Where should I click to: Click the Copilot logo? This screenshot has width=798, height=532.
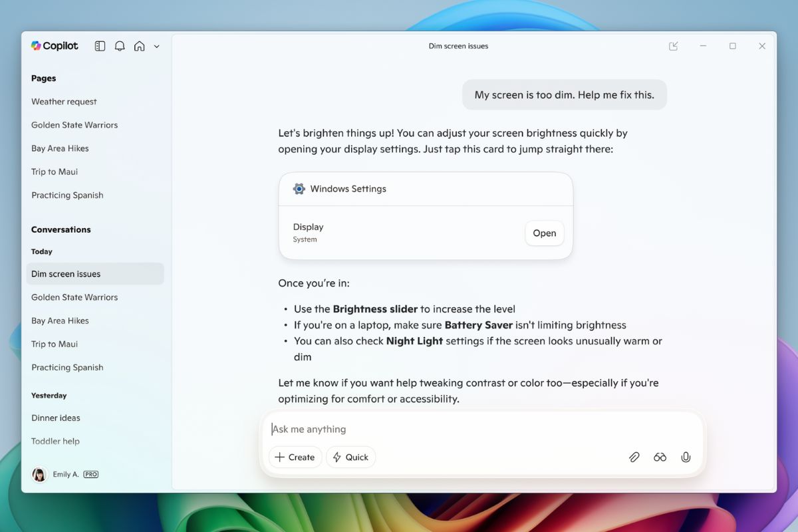click(x=55, y=46)
